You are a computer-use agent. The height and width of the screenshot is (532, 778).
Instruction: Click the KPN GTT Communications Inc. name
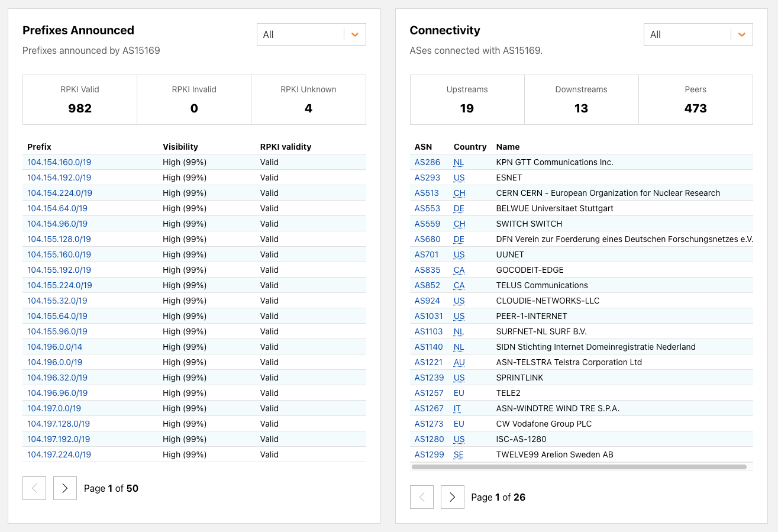(555, 162)
